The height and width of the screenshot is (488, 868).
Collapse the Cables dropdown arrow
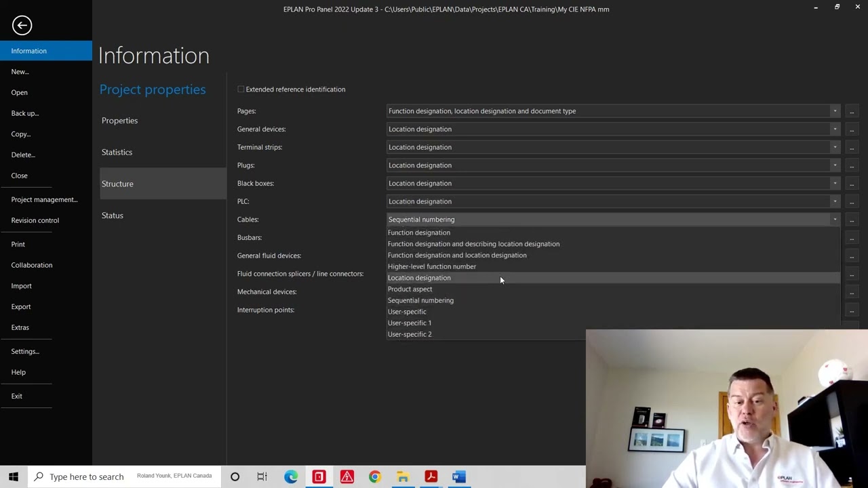pyautogui.click(x=835, y=220)
